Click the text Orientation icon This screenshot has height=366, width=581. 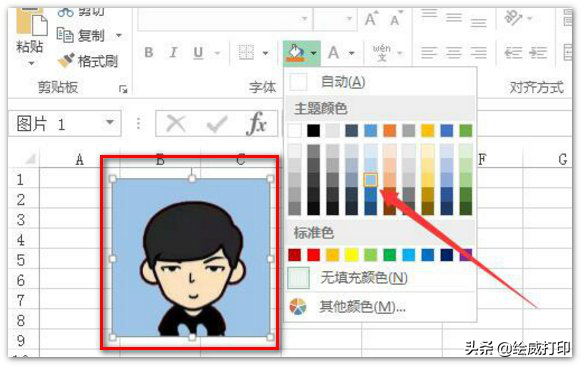coord(514,18)
